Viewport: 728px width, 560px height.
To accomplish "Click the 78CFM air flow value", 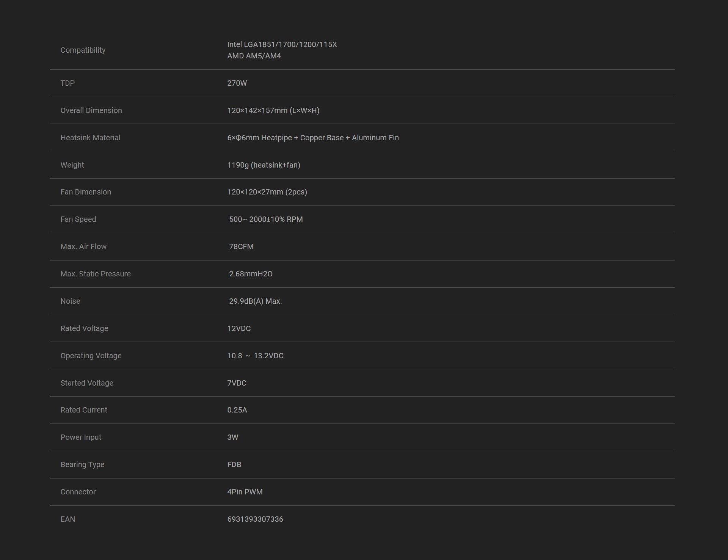I will click(241, 246).
